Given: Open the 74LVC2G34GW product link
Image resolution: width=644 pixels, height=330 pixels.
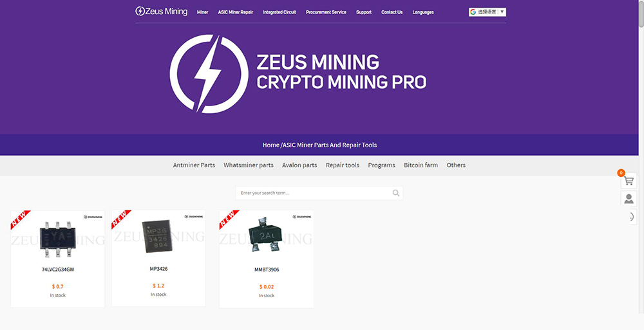Looking at the screenshot, I should pos(58,270).
